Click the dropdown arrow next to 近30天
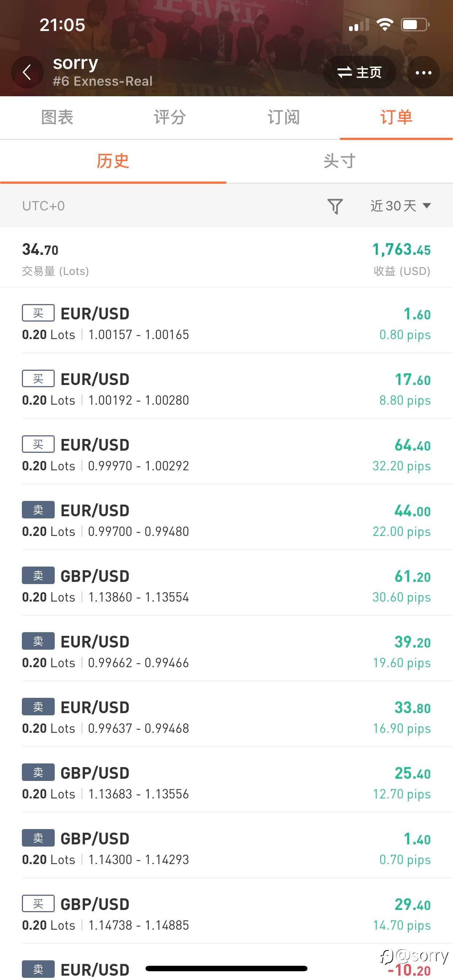This screenshot has height=980, width=453. click(x=427, y=206)
